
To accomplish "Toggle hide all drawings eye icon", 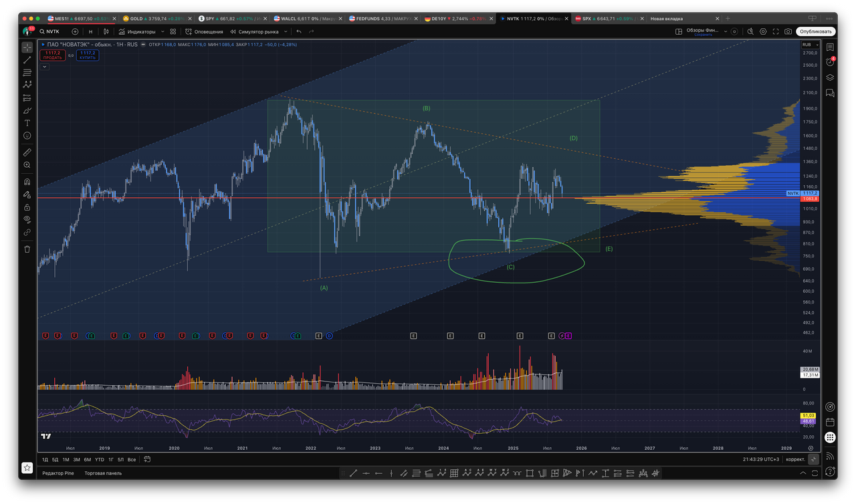I will click(27, 219).
